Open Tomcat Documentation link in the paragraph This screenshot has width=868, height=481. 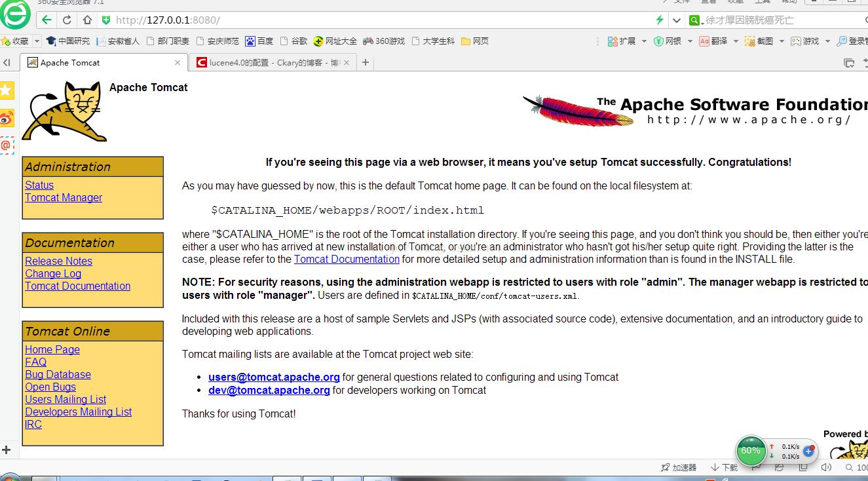347,260
